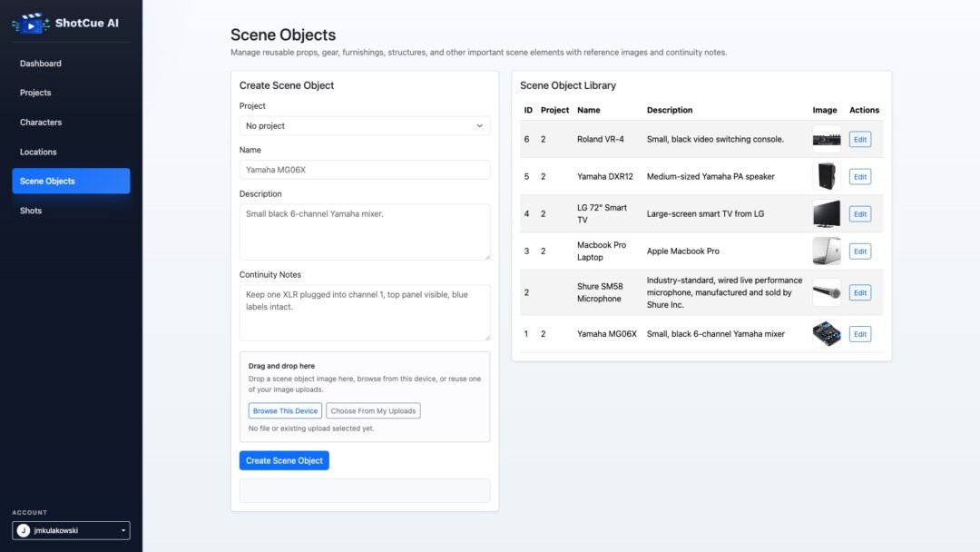Click the user avatar icon for jmkulakowski
This screenshot has height=552, width=980.
coord(24,530)
